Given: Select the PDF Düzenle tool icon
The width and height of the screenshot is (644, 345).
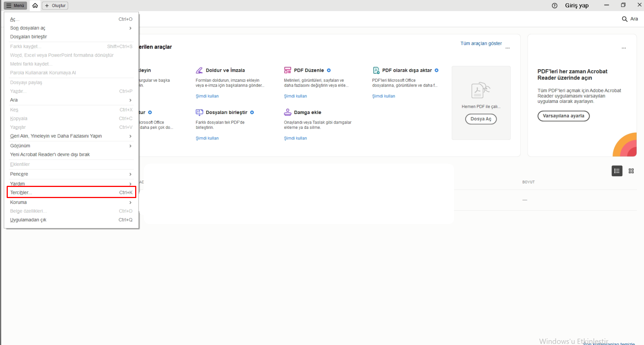Looking at the screenshot, I should (287, 70).
